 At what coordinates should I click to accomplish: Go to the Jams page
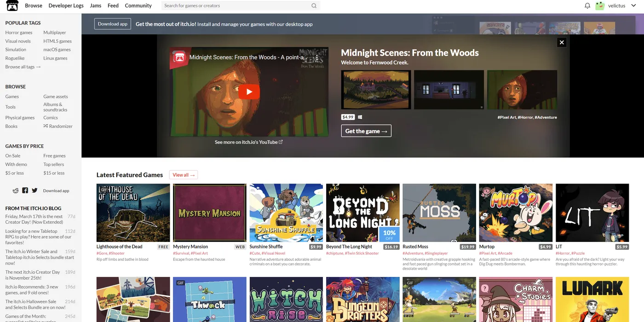pos(96,6)
